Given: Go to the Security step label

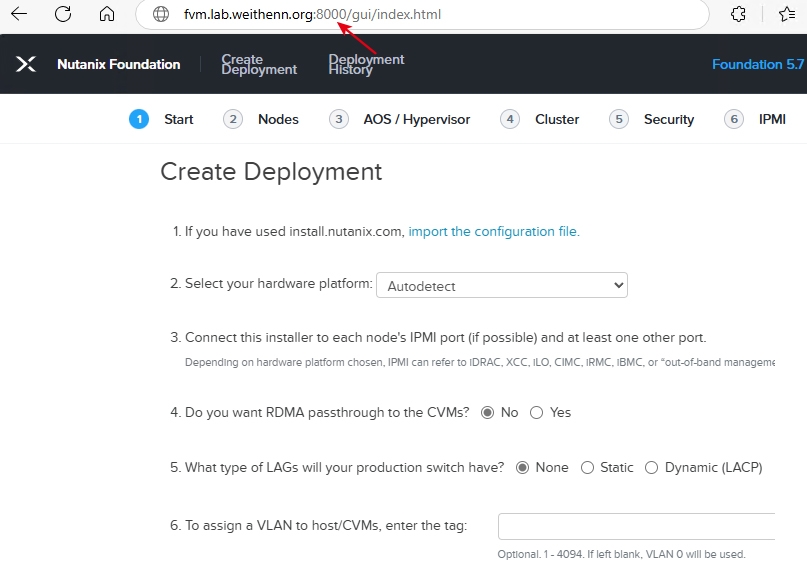Looking at the screenshot, I should tap(669, 119).
